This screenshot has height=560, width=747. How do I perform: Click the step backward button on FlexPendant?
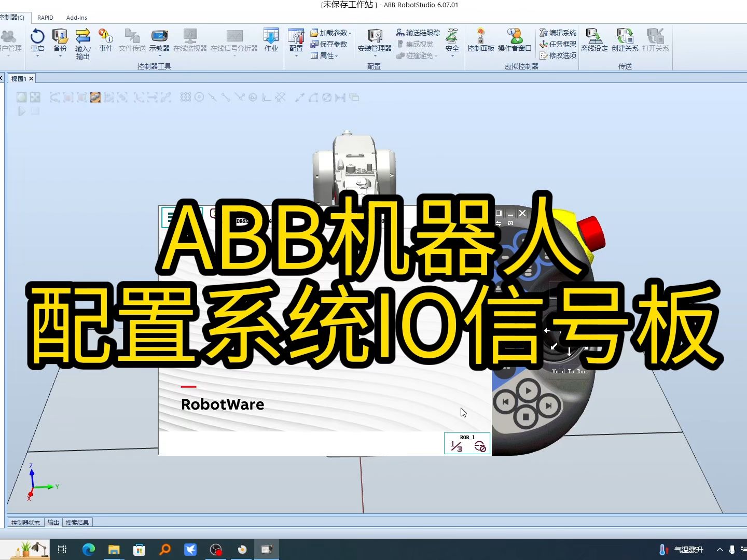[505, 402]
